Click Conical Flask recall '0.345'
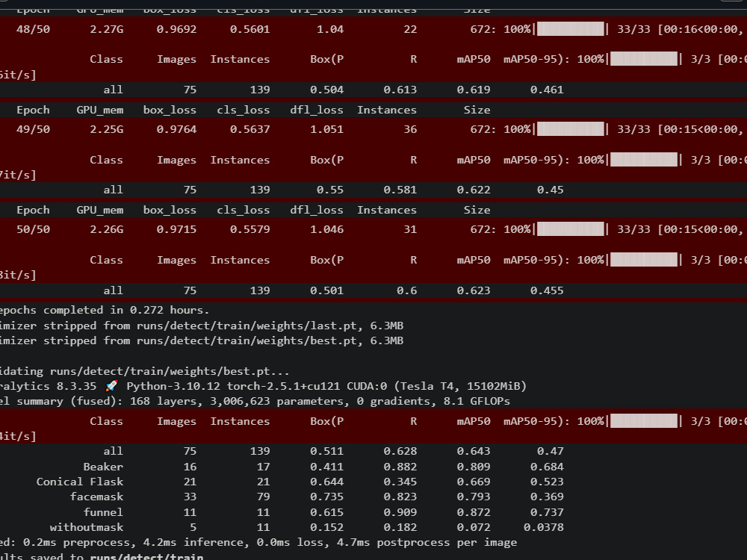 (400, 482)
